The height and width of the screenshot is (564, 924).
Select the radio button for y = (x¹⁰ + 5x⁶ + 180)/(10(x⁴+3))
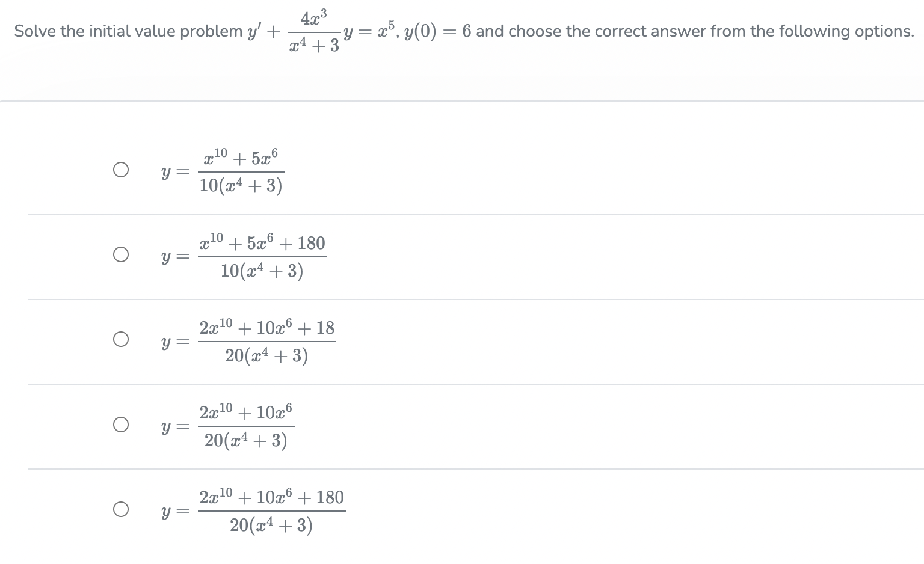coord(121,254)
